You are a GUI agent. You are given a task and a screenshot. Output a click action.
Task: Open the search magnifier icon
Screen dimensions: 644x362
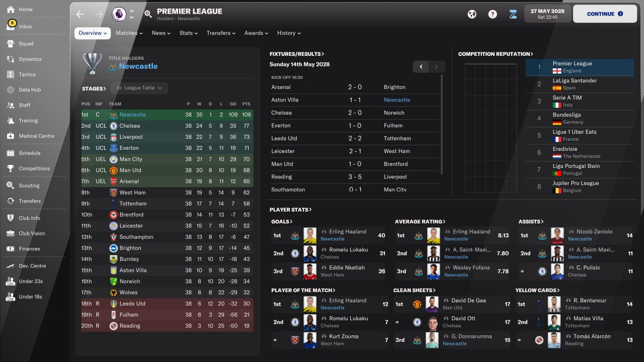click(x=148, y=14)
